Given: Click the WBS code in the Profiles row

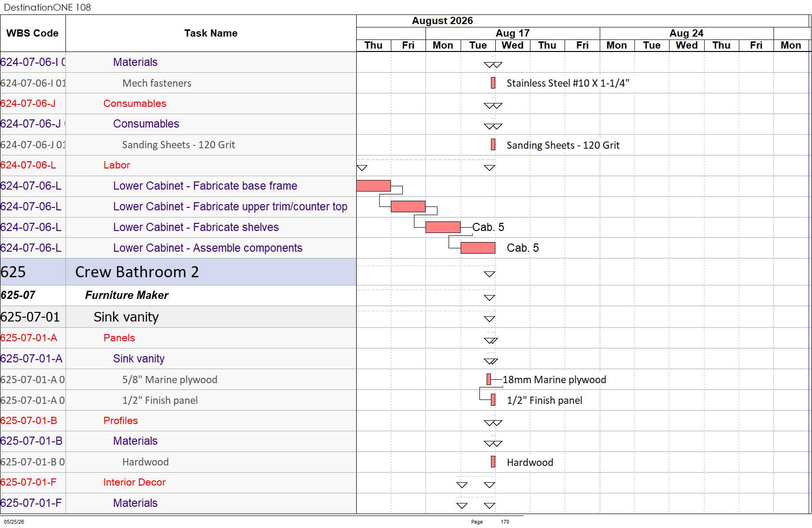Looking at the screenshot, I should click(x=29, y=421).
